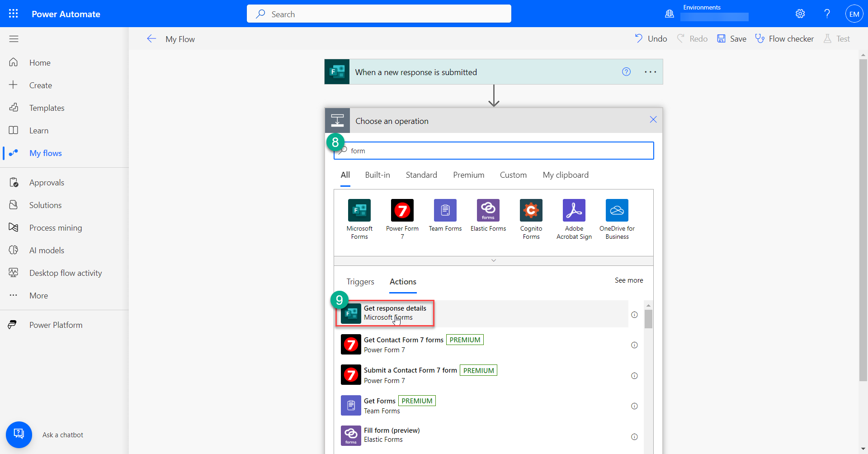This screenshot has width=868, height=454.
Task: Open My flows in the sidebar
Action: [64, 153]
